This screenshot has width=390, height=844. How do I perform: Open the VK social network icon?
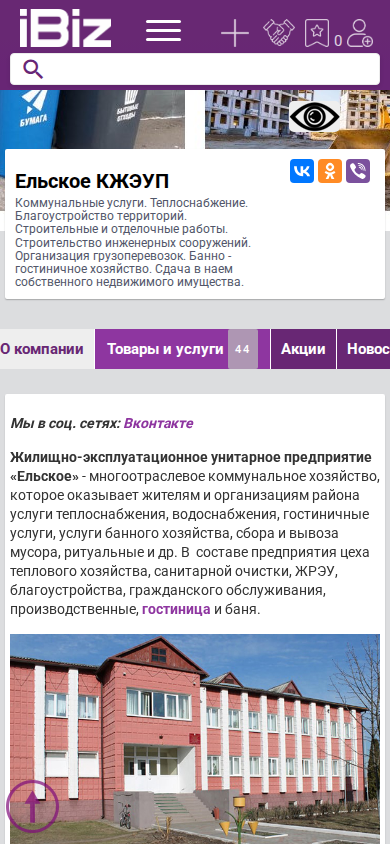coord(302,171)
